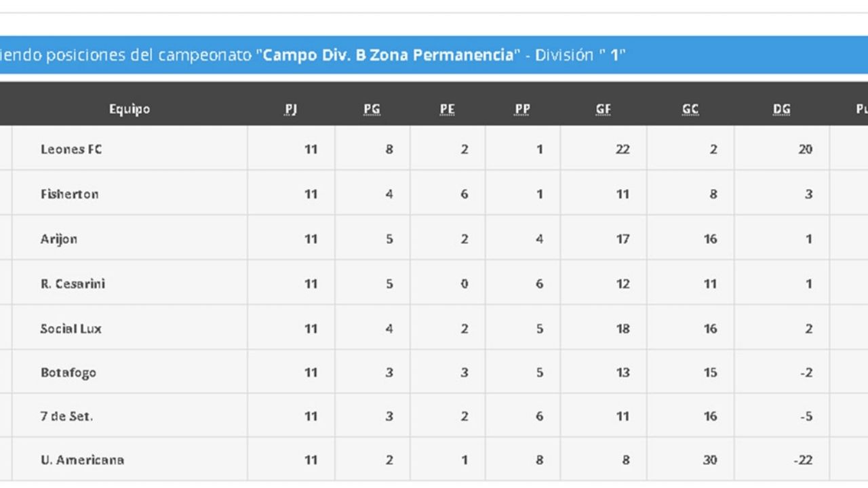This screenshot has height=488, width=868.
Task: Click the Equipo column header
Action: (129, 109)
